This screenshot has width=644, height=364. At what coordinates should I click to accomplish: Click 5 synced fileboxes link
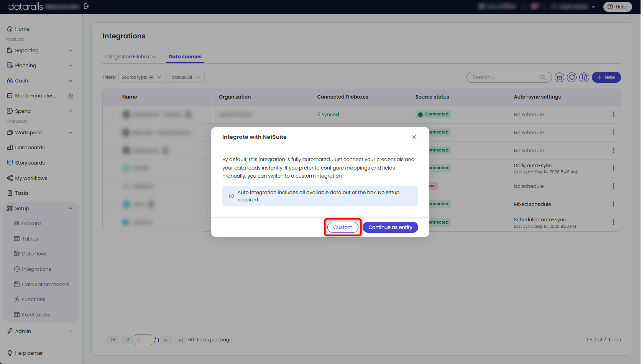coord(328,114)
